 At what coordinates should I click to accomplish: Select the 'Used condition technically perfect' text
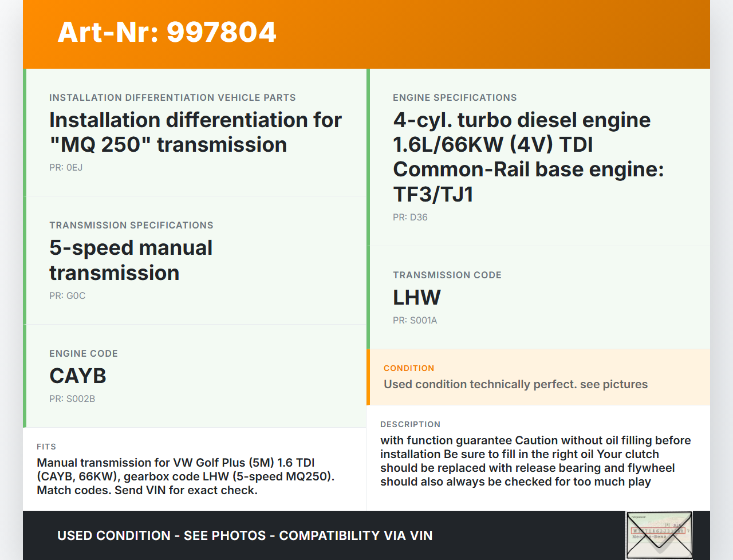(x=515, y=384)
